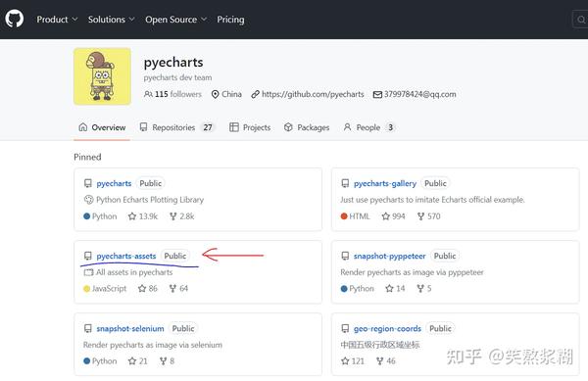Image resolution: width=588 pixels, height=381 pixels.
Task: Click the Overview home icon
Action: pos(83,127)
